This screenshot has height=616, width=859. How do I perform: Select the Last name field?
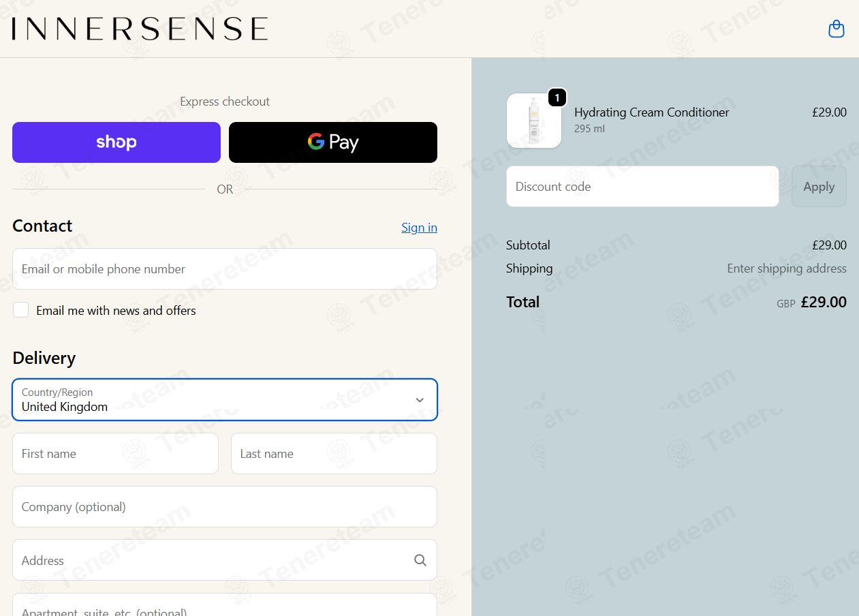pyautogui.click(x=334, y=454)
